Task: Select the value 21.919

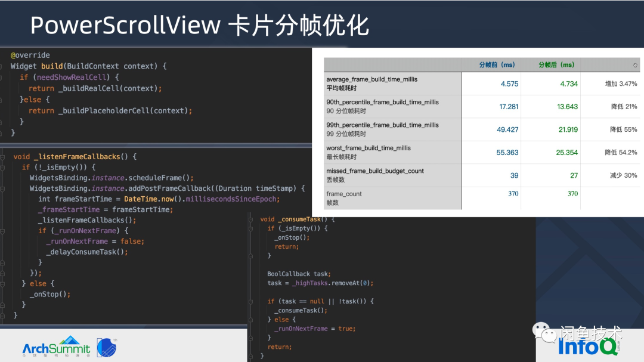Action: (568, 130)
